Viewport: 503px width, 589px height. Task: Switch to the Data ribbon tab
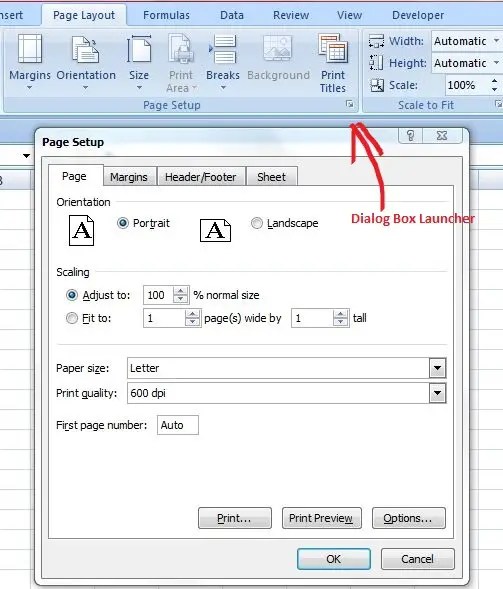pos(232,15)
